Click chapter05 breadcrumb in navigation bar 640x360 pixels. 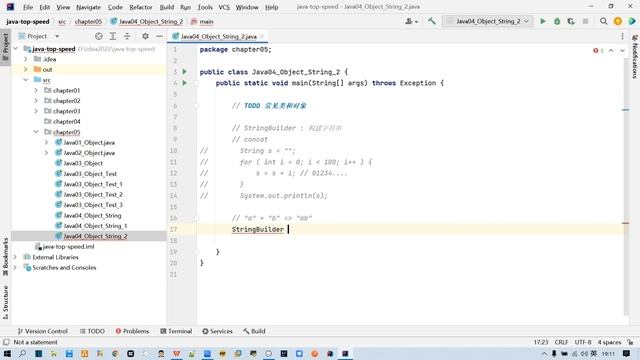88,21
